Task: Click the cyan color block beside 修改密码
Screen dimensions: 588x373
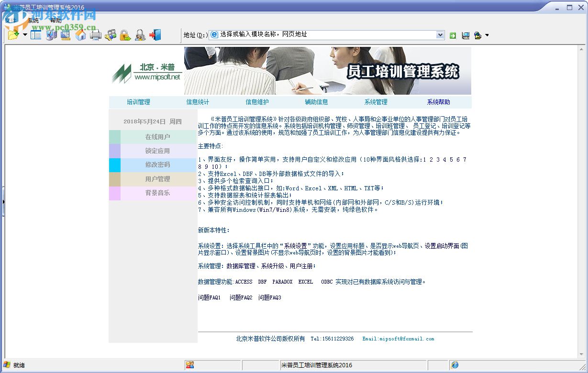Action: click(x=115, y=165)
